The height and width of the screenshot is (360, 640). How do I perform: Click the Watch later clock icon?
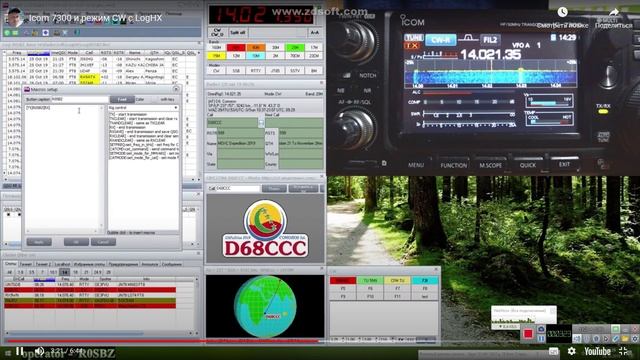(562, 12)
